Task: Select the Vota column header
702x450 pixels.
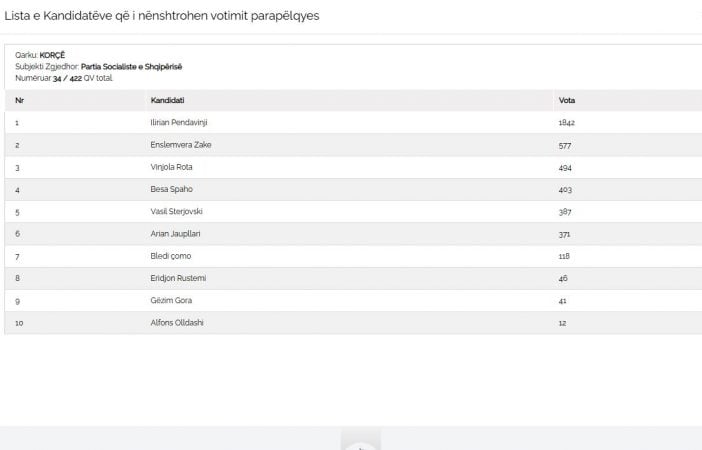Action: [567, 100]
